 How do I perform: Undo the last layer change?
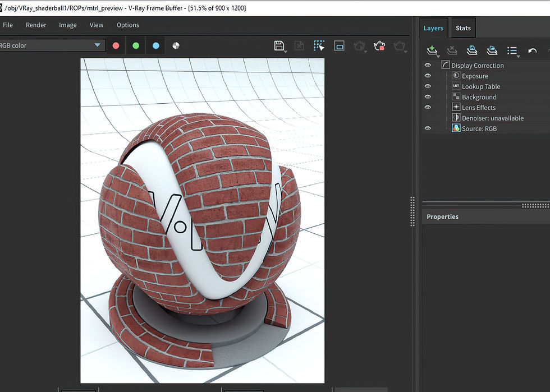532,50
